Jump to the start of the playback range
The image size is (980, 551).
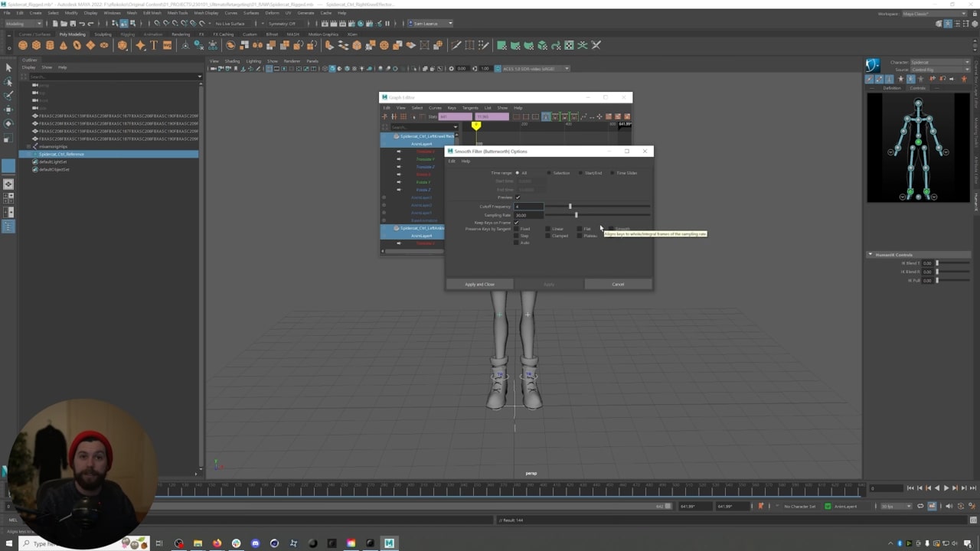tap(910, 488)
